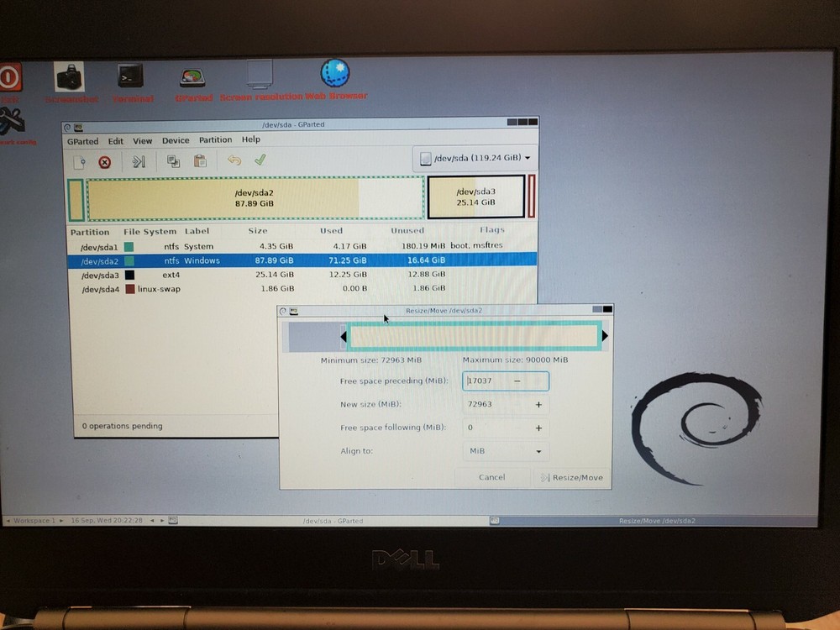This screenshot has height=630, width=840.
Task: Open the Terminal desktop icon
Action: [131, 76]
